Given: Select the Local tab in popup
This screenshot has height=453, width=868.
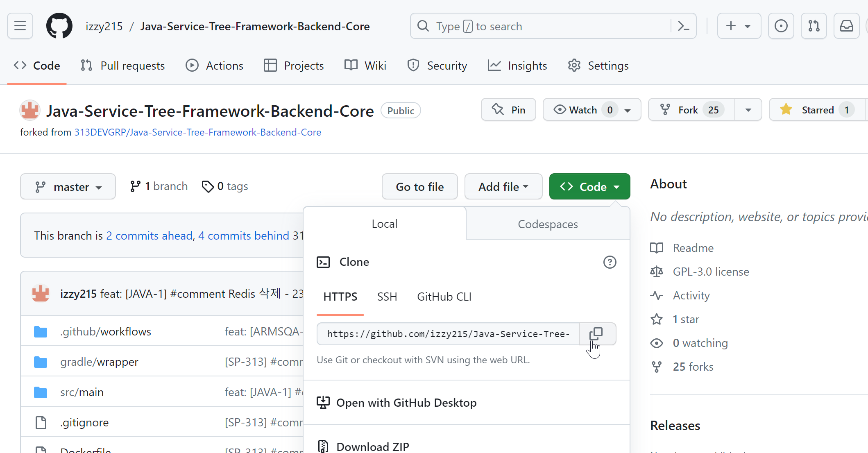Looking at the screenshot, I should pos(384,224).
